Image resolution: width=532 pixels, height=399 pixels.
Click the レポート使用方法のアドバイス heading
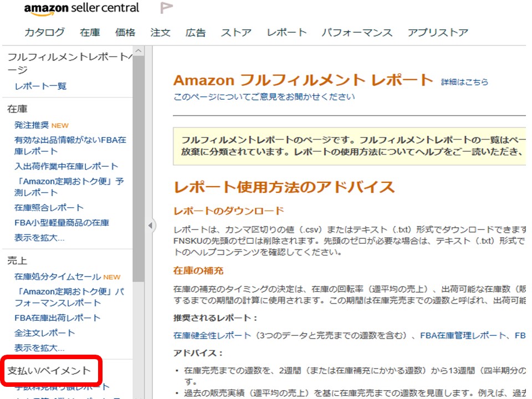tap(284, 187)
